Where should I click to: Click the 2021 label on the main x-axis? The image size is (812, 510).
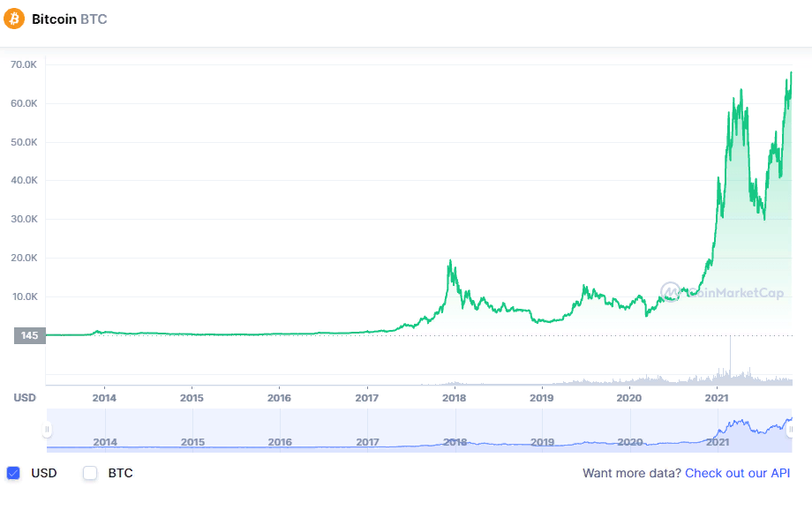tap(717, 398)
